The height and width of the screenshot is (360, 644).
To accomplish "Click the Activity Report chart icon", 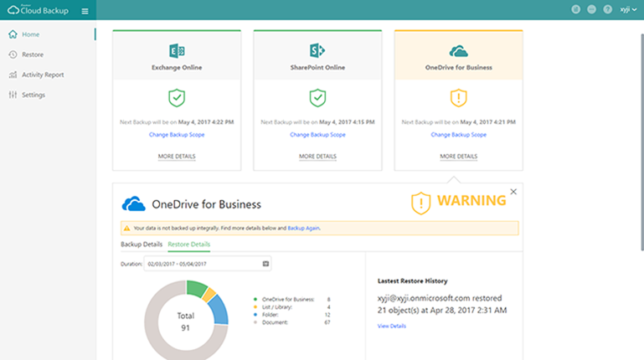I will click(13, 75).
